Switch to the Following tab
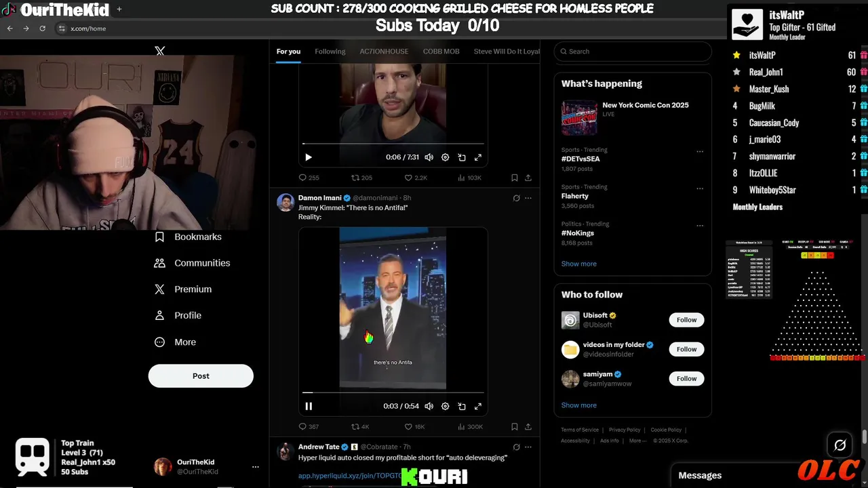 tap(330, 52)
